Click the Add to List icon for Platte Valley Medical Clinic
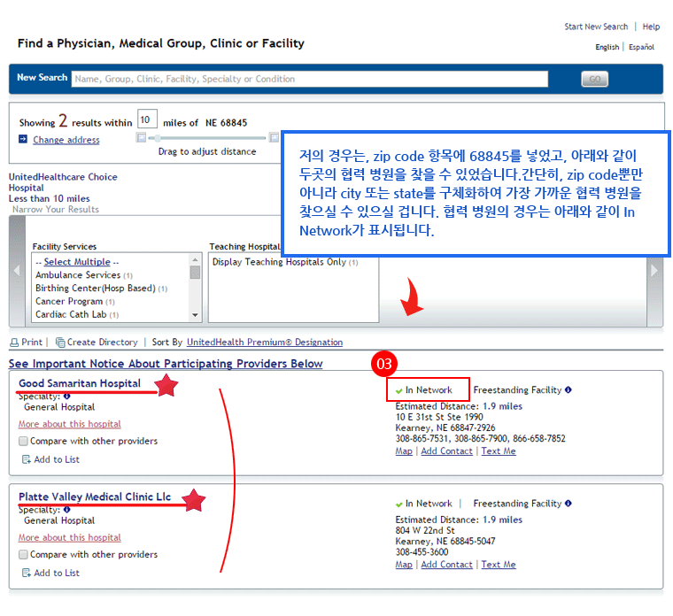673x616 pixels. pyautogui.click(x=27, y=573)
